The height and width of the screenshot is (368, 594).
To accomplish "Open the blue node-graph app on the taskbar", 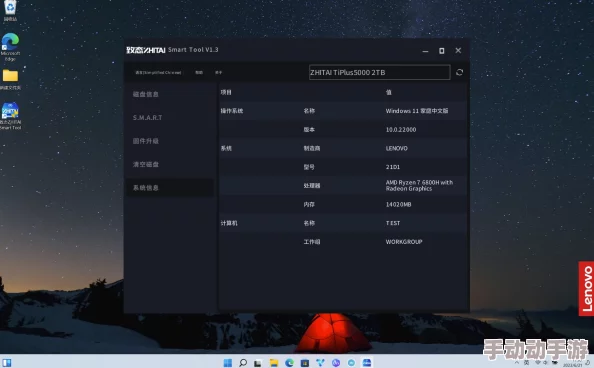I will 320,363.
